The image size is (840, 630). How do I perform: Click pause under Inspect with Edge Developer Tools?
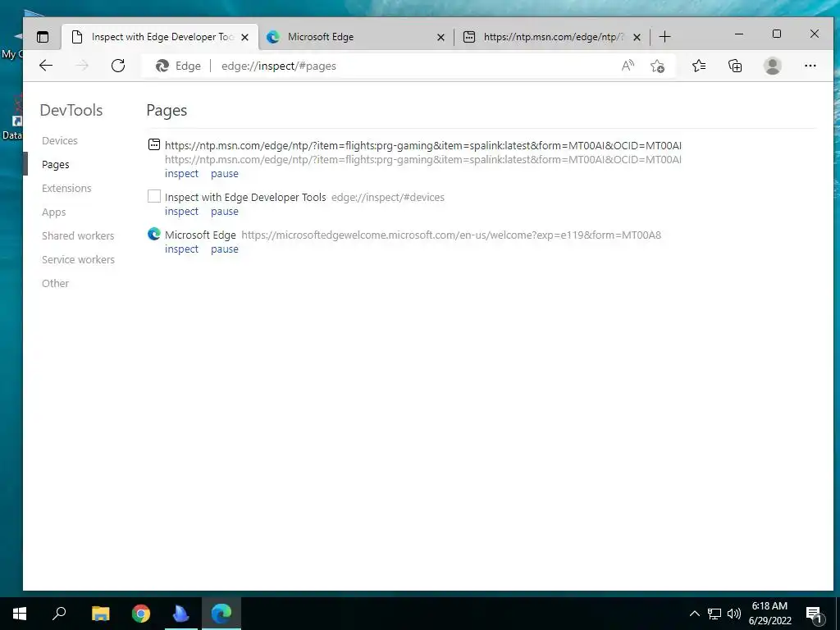225,211
